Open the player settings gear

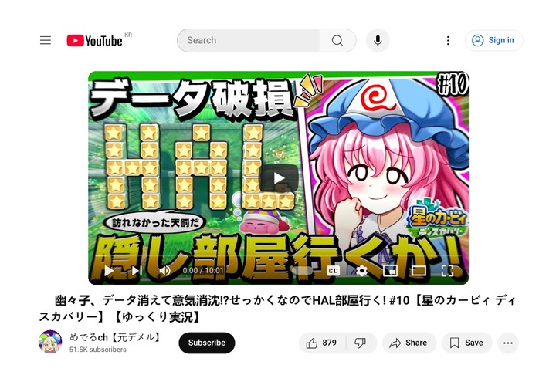(x=361, y=271)
